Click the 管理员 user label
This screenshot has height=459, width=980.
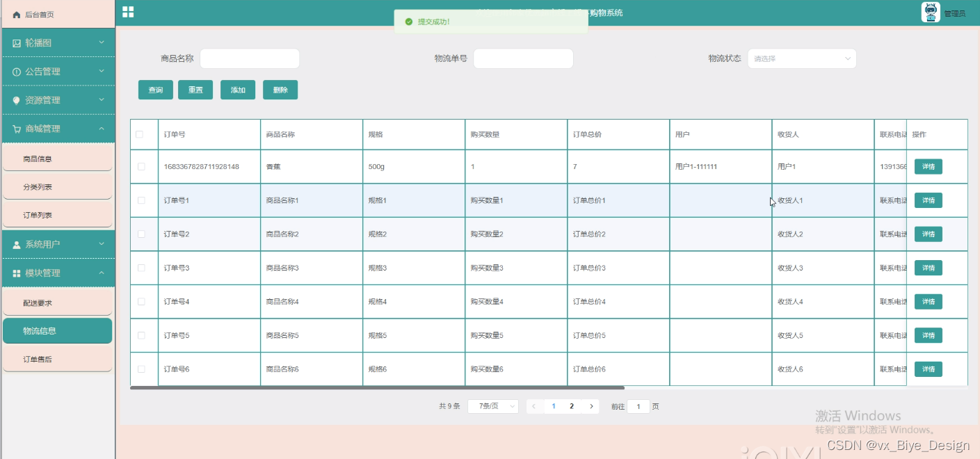pyautogui.click(x=954, y=13)
